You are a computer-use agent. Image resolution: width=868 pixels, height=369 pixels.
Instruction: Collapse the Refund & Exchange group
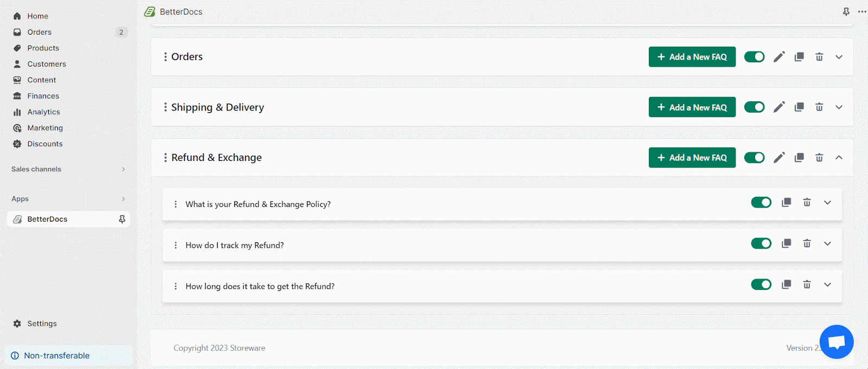[x=839, y=158]
